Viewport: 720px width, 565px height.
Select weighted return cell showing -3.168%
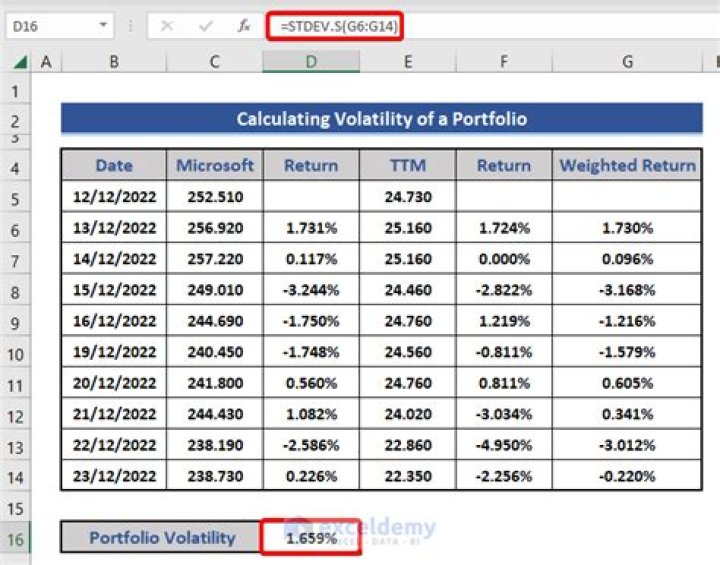pyautogui.click(x=627, y=291)
